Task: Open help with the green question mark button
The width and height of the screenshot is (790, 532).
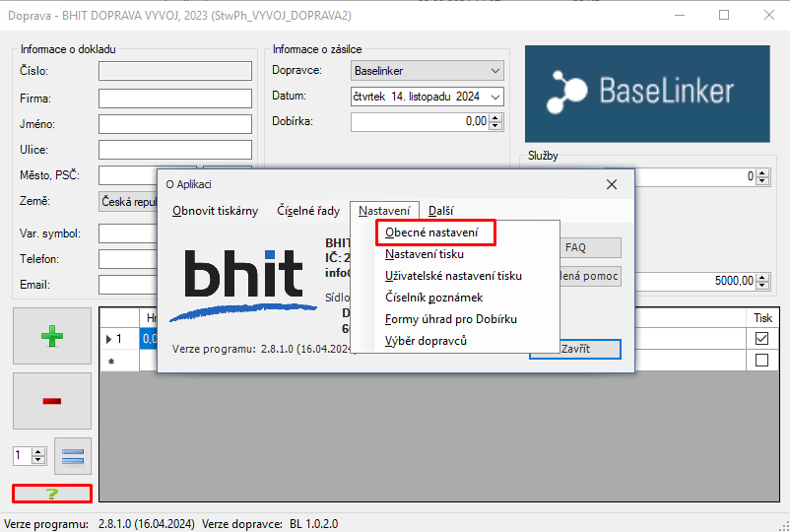Action: [52, 494]
